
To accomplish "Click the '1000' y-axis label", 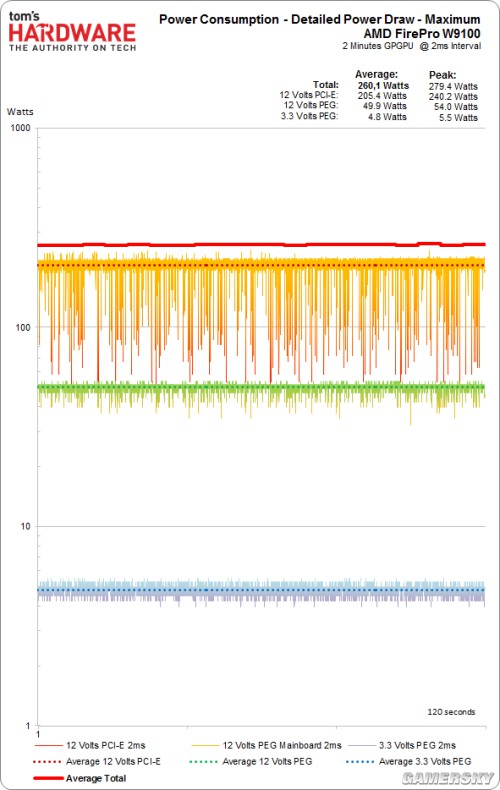I will pyautogui.click(x=21, y=128).
